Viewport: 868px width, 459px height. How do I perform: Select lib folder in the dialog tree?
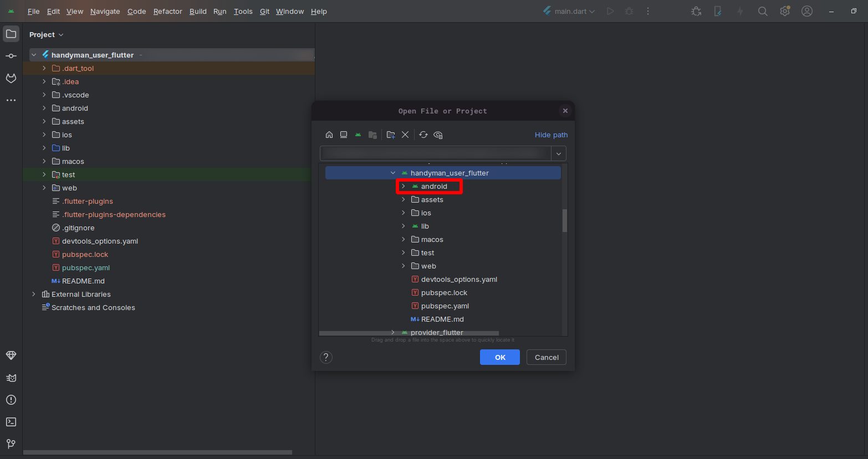pyautogui.click(x=425, y=226)
